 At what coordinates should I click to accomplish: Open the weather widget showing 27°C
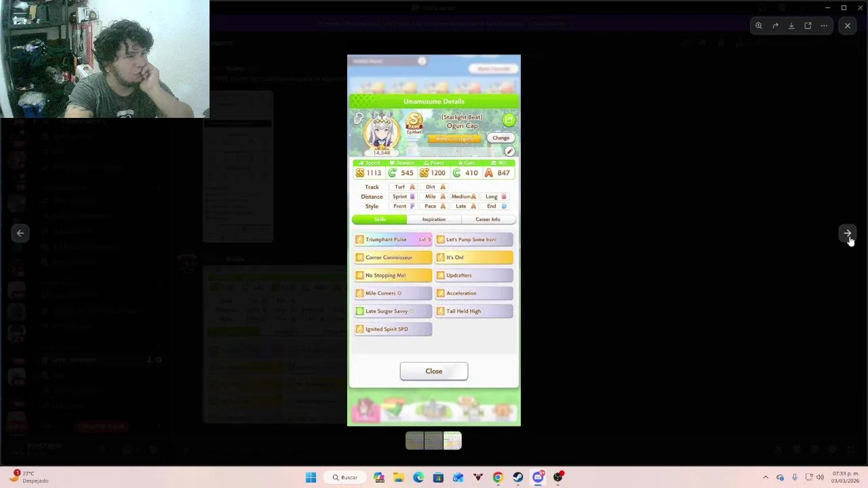[28, 477]
